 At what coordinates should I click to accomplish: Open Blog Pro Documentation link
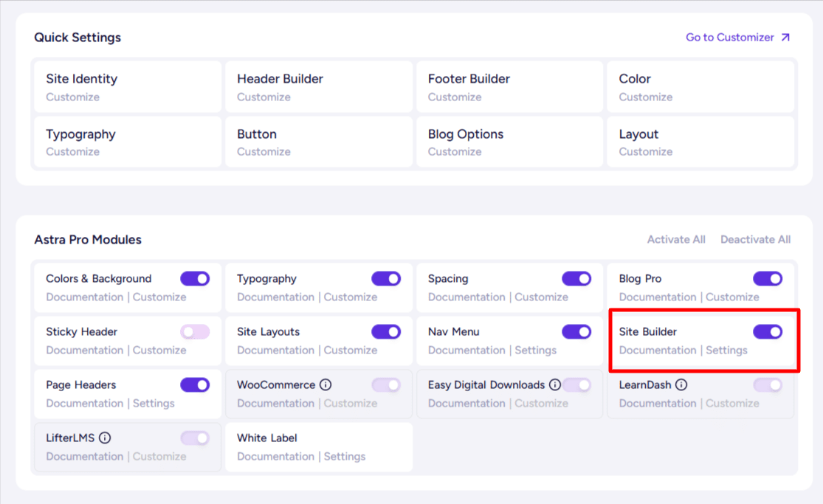click(x=658, y=297)
